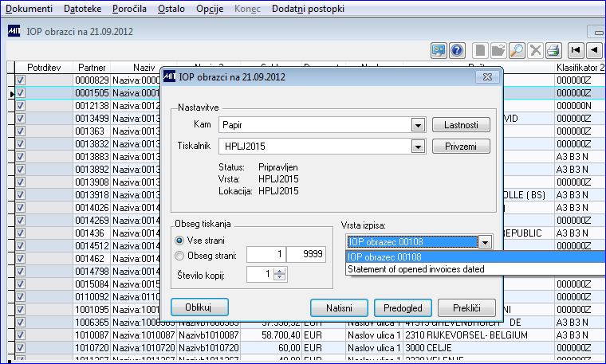Click the blue help question mark icon
Viewport: 606px width, 364px height.
457,50
